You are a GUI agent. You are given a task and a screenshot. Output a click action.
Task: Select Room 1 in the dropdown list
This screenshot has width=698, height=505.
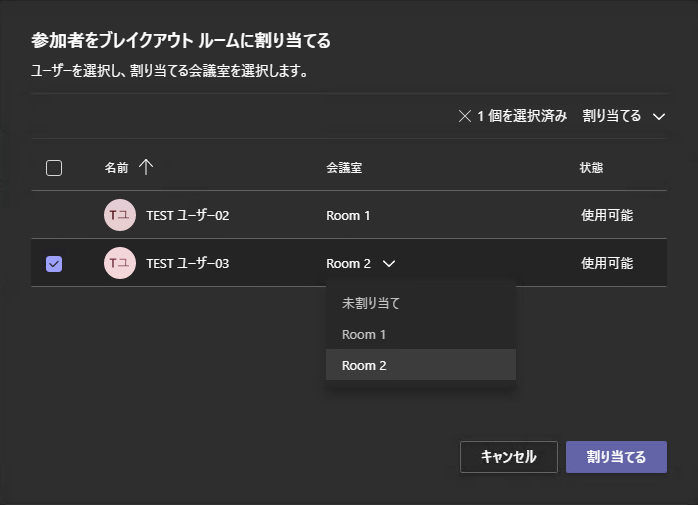point(364,334)
